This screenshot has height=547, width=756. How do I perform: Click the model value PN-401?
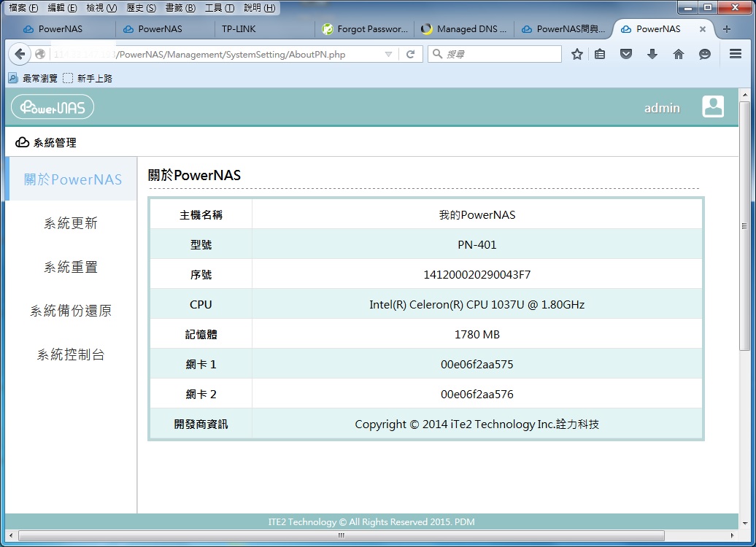coord(477,245)
